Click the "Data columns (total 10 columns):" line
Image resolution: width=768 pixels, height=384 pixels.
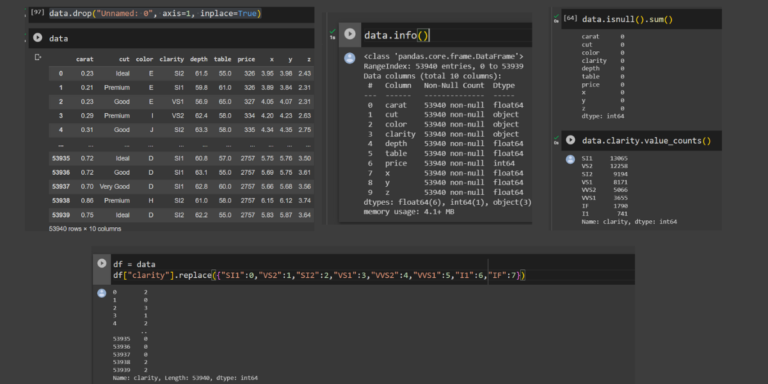click(432, 76)
